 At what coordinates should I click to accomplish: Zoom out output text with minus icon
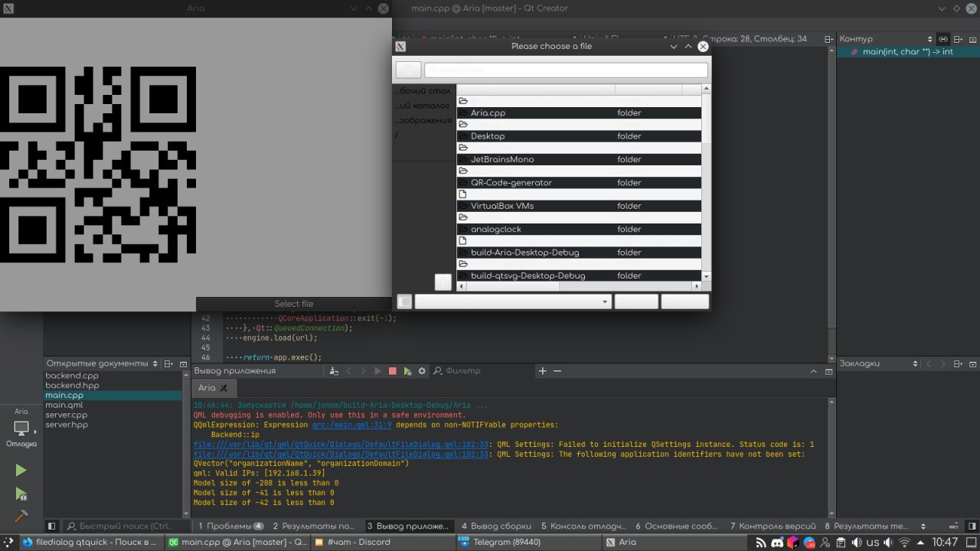557,371
